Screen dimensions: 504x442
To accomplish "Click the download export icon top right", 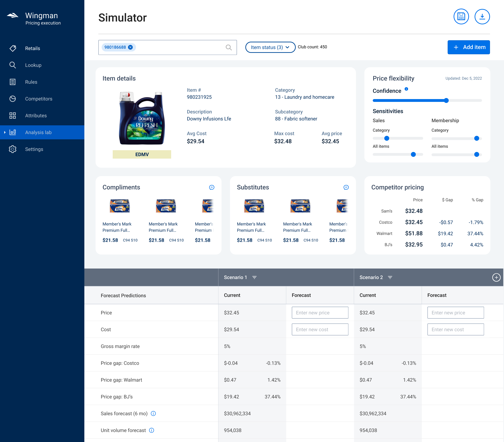I will [482, 16].
